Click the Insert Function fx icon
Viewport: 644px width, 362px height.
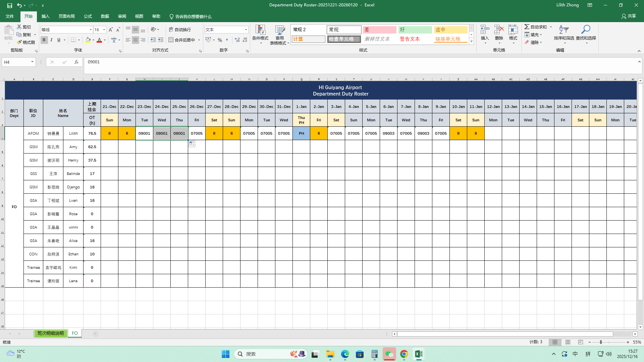(x=76, y=62)
